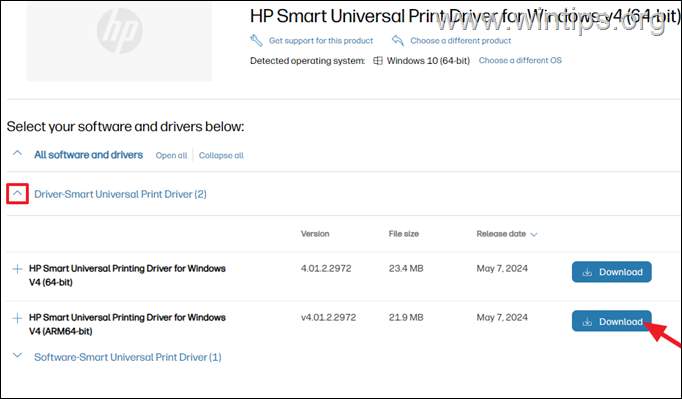682x399 pixels.
Task: Expand details for the V4 (ARM64-bit) driver plus icon
Action: tap(17, 318)
